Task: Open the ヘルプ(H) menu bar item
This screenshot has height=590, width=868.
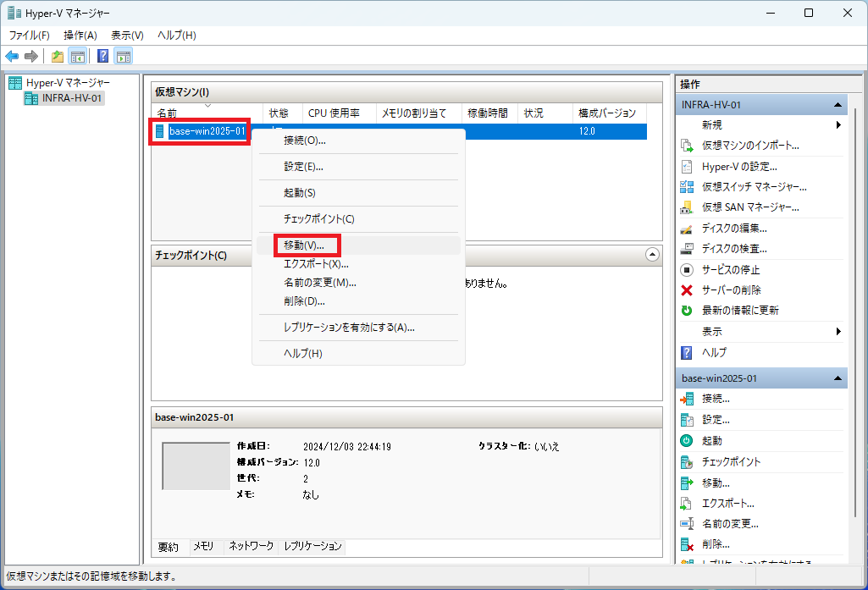Action: [x=177, y=36]
